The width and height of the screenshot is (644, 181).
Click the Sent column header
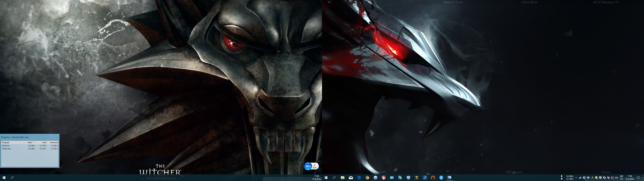[44, 142]
